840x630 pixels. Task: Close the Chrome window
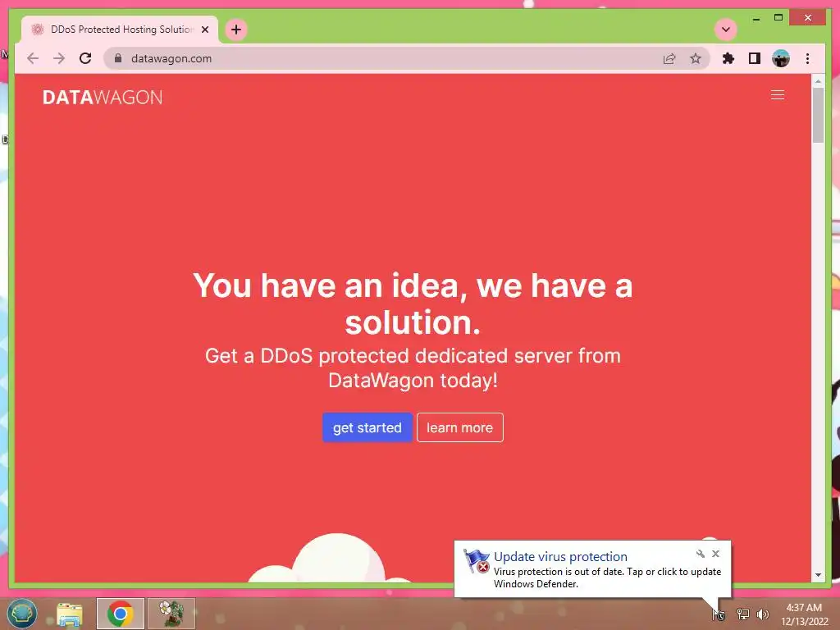click(x=808, y=18)
